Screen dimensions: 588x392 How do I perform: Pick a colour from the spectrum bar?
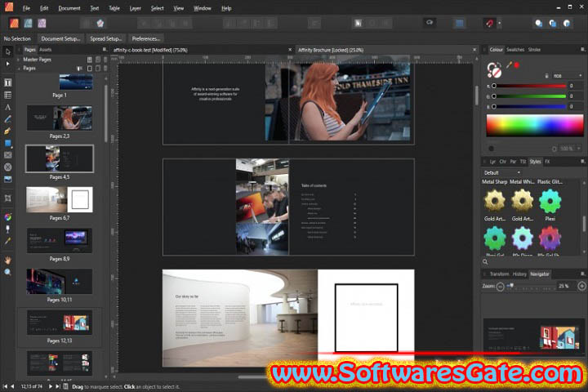coord(535,126)
